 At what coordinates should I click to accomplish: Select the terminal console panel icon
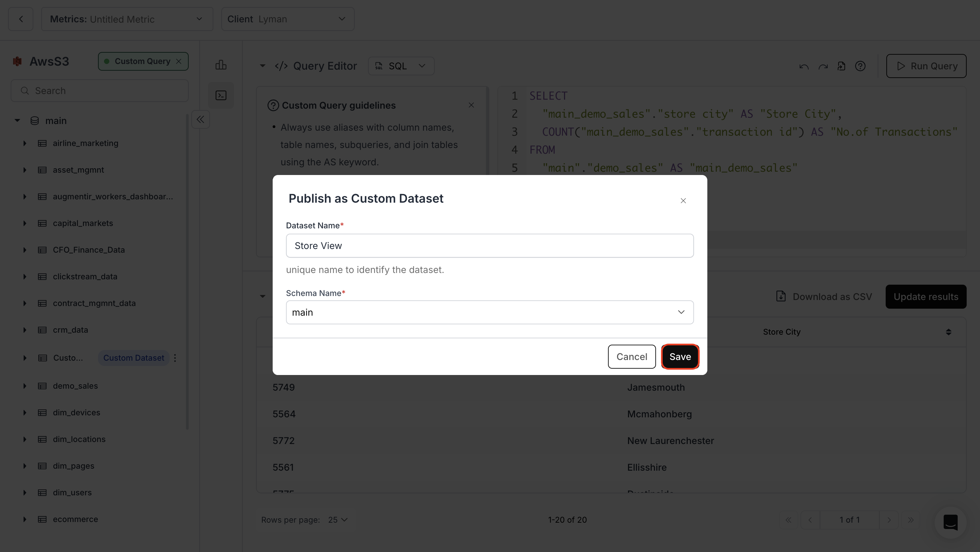click(221, 95)
